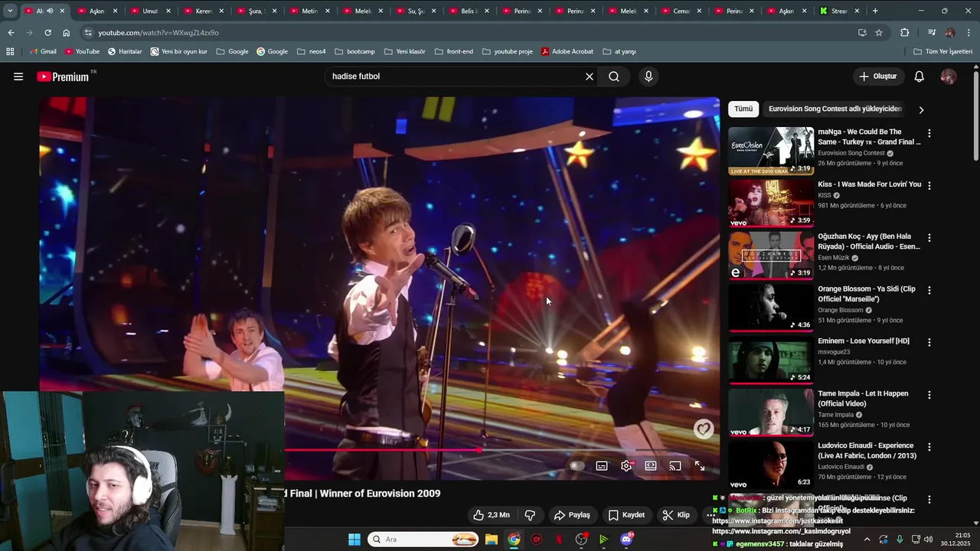Image resolution: width=980 pixels, height=551 pixels.
Task: Enter fullscreen in the video player
Action: pyautogui.click(x=700, y=465)
